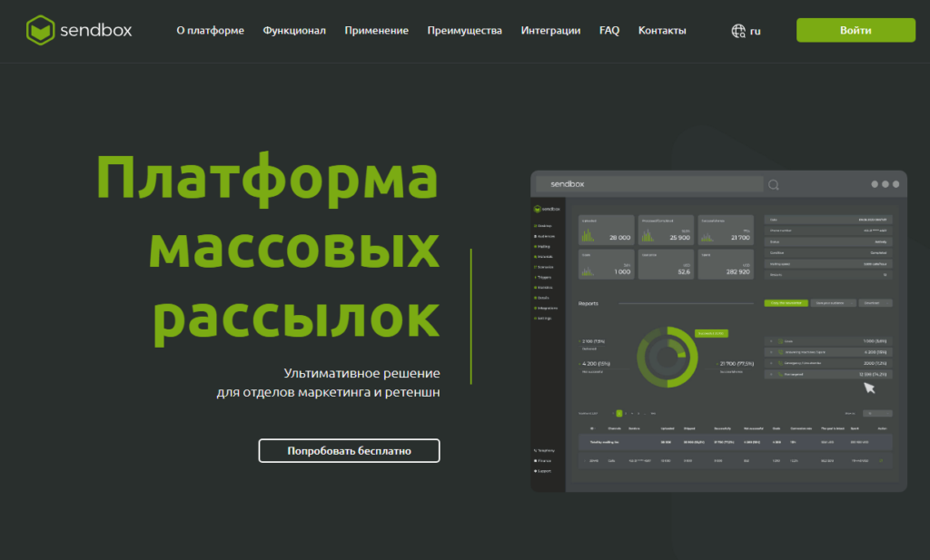
Task: Click the '52,6' stat card
Action: tap(666, 264)
